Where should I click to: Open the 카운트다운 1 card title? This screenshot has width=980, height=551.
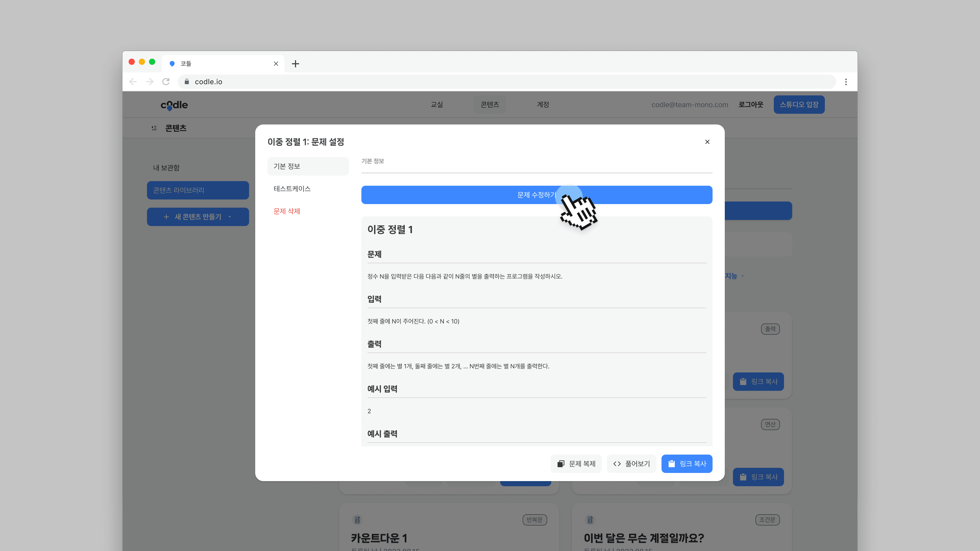[x=379, y=538]
